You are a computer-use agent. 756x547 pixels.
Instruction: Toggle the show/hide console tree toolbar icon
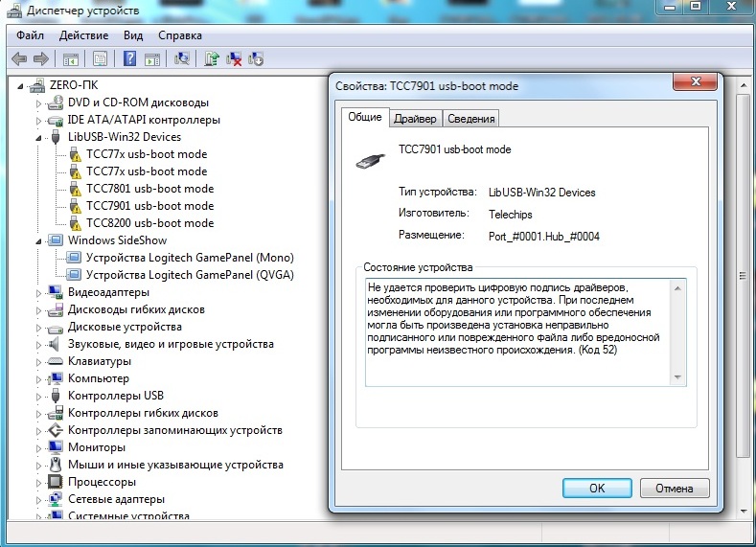click(x=70, y=59)
